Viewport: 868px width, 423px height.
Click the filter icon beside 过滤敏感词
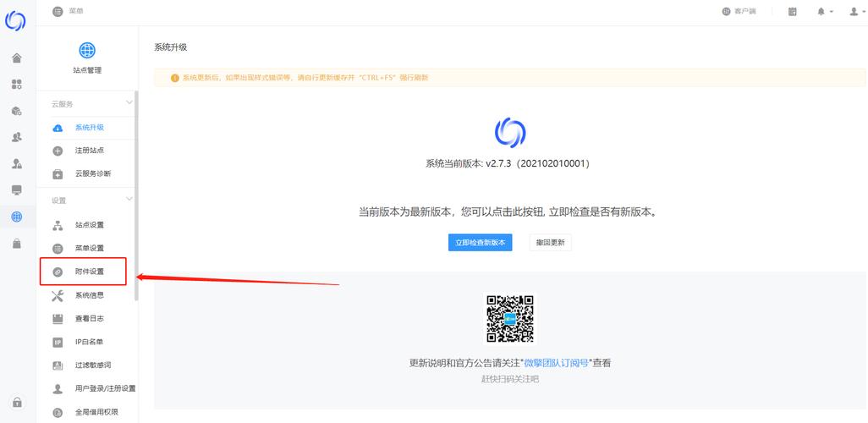tap(58, 365)
